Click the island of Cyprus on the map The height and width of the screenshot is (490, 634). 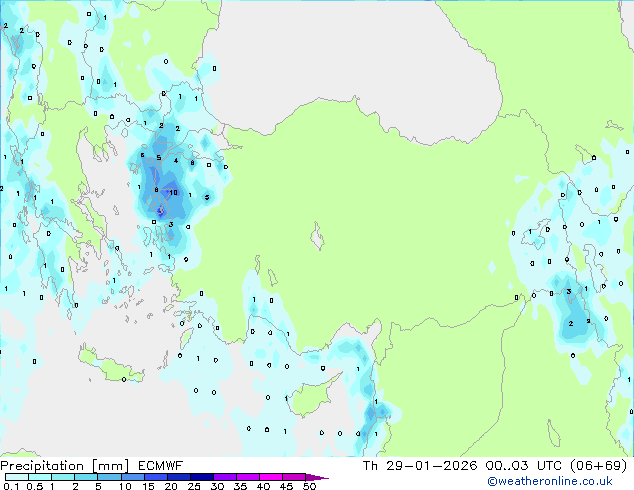(x=312, y=396)
